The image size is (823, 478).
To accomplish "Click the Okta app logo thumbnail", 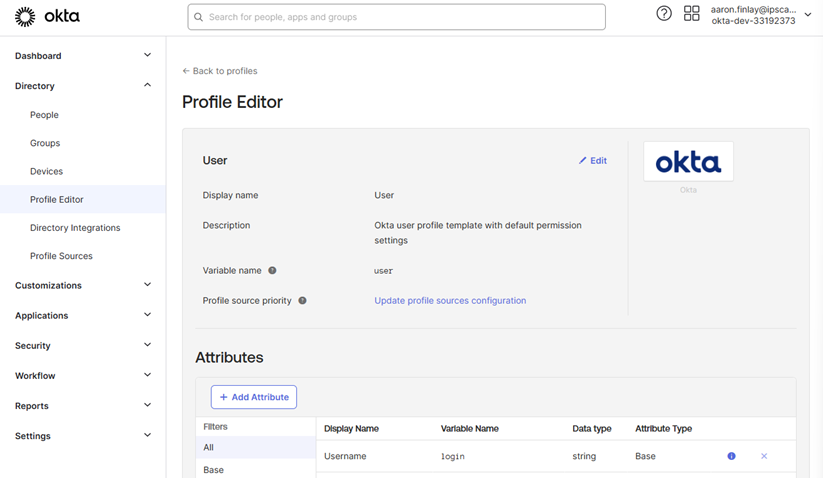I will coord(688,161).
